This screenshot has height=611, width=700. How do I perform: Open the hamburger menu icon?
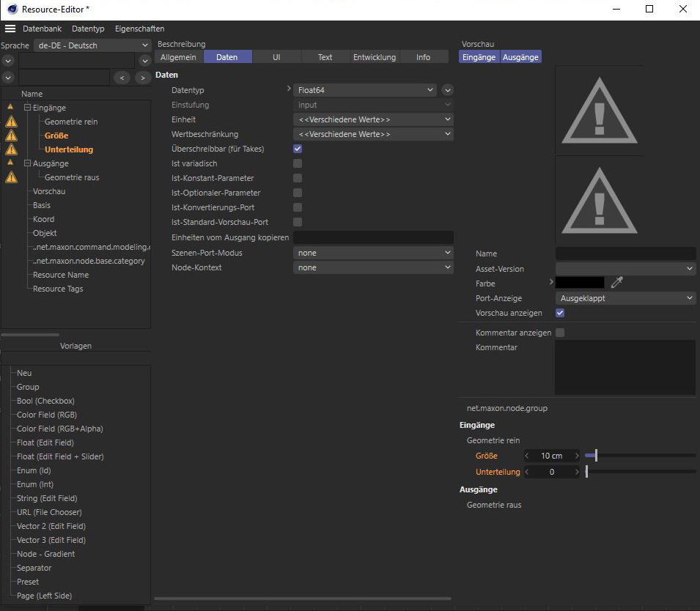10,29
